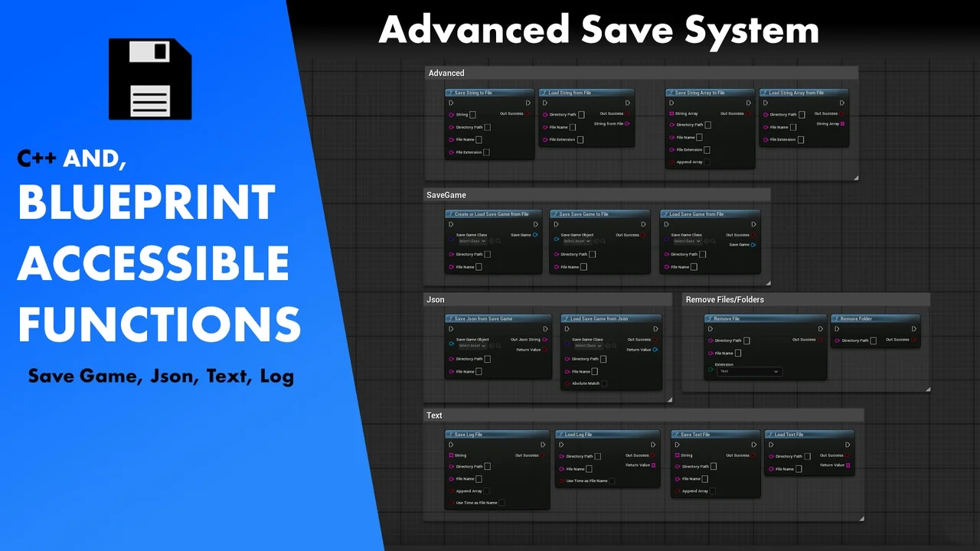Click Return Value pin on Save Json from Save Game

[544, 350]
